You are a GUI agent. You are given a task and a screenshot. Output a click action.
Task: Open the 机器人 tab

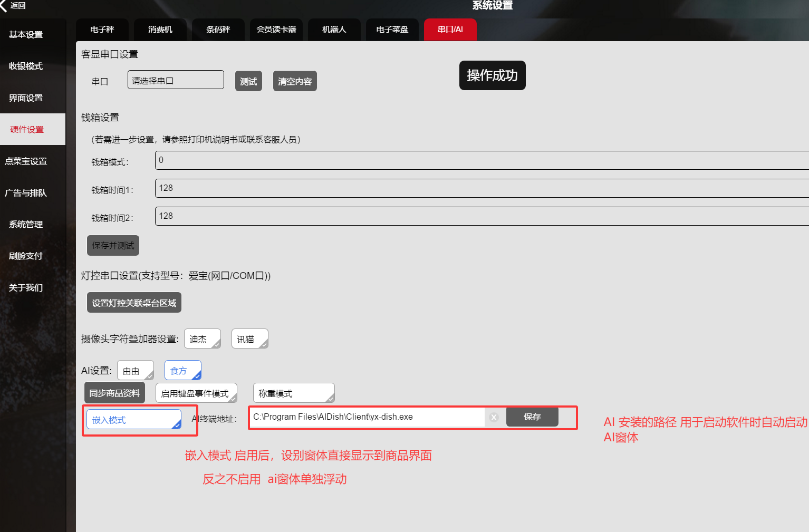pos(334,30)
